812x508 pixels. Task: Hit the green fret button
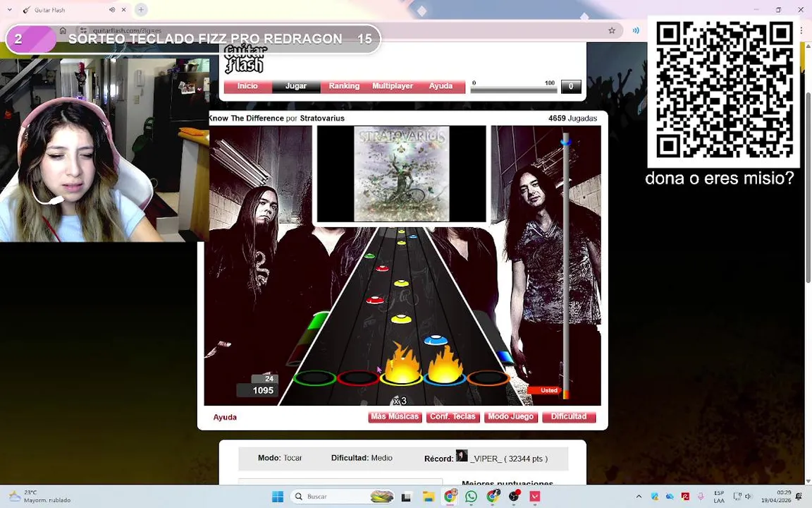pyautogui.click(x=314, y=378)
